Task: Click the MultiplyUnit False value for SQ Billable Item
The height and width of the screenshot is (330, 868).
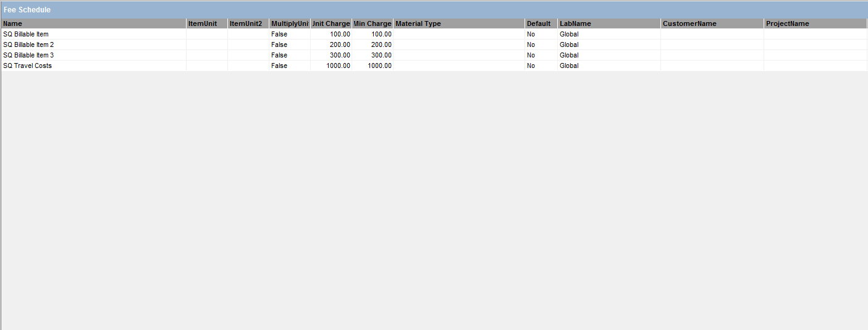Action: click(x=279, y=34)
